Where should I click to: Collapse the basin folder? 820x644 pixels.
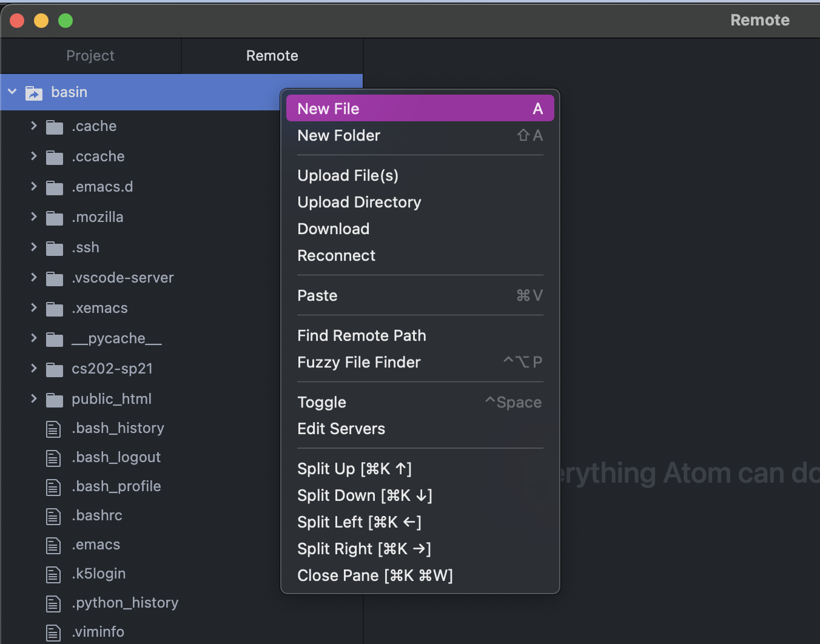tap(12, 92)
